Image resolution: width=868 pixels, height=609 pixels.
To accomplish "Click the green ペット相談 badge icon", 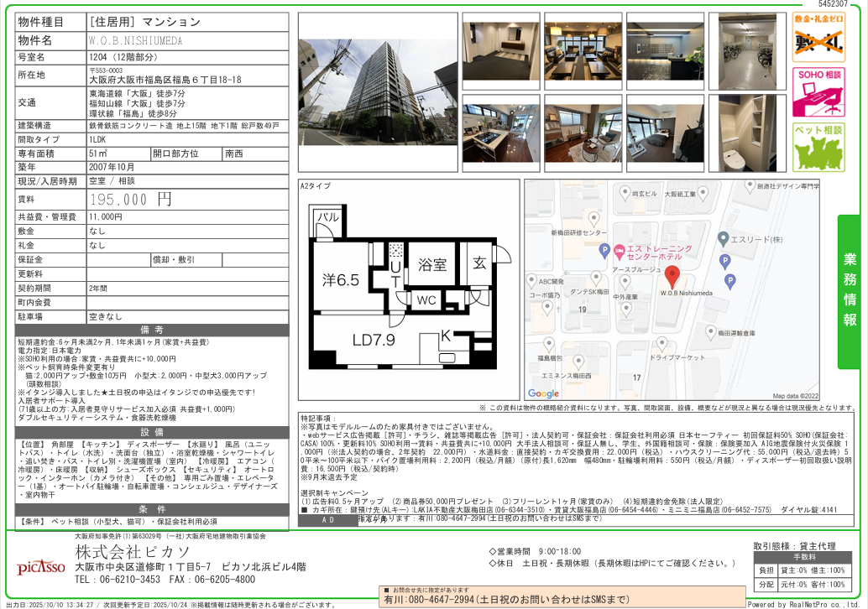I will (818, 147).
